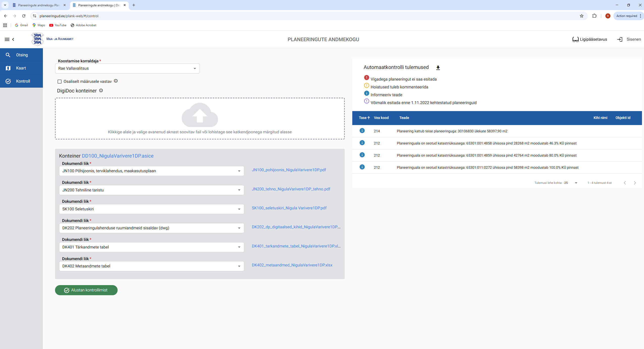Open the Otsing sidebar item
The width and height of the screenshot is (644, 349).
click(x=21, y=55)
